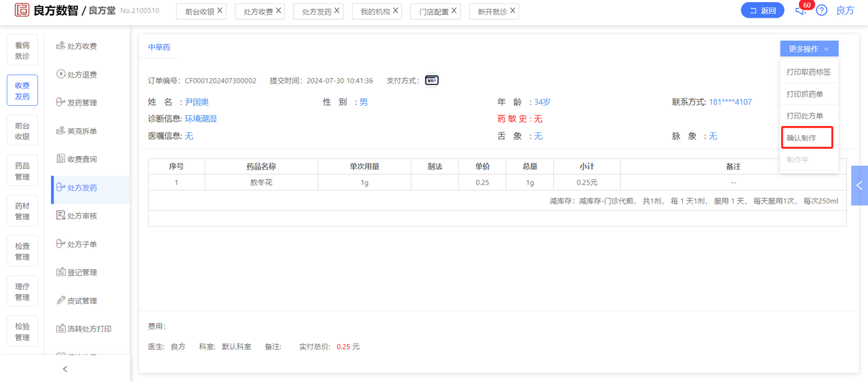Open the help question mark icon
This screenshot has height=382, width=868.
pyautogui.click(x=821, y=10)
